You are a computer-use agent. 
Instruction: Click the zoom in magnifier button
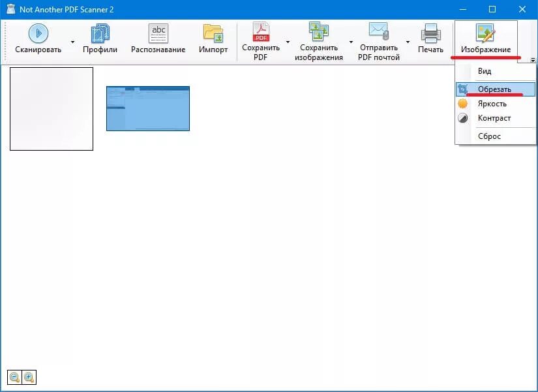[x=29, y=377]
